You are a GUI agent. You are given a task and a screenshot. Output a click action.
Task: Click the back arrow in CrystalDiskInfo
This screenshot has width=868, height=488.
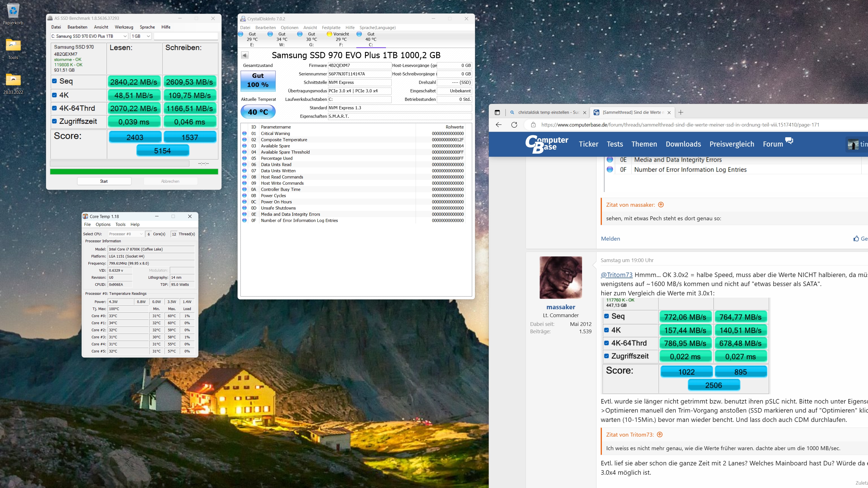pos(245,55)
